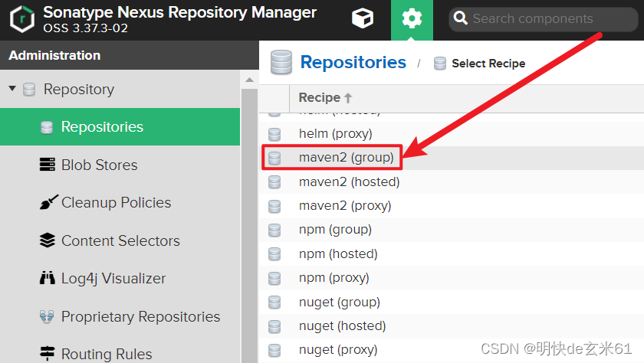Click the Log4j Visualizer binoculars icon
Viewport: 644px width, 363px height.
48,278
